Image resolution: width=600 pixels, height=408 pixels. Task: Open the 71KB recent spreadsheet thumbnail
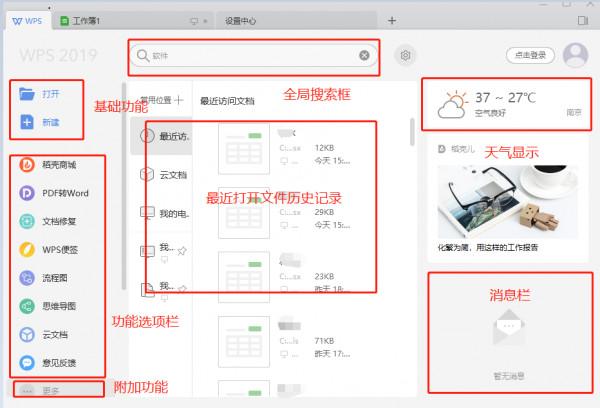[x=244, y=341]
